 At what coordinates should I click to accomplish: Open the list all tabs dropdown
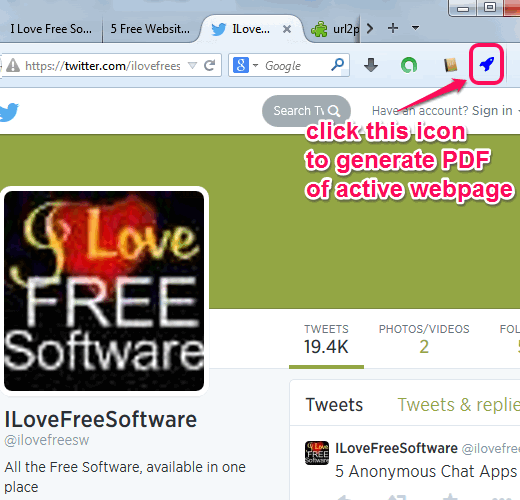click(x=415, y=28)
